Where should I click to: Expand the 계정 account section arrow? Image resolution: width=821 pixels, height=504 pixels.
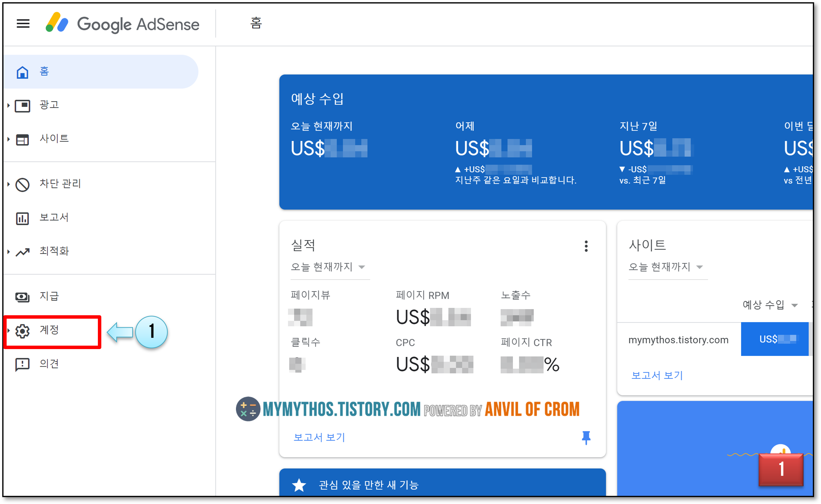(8, 330)
